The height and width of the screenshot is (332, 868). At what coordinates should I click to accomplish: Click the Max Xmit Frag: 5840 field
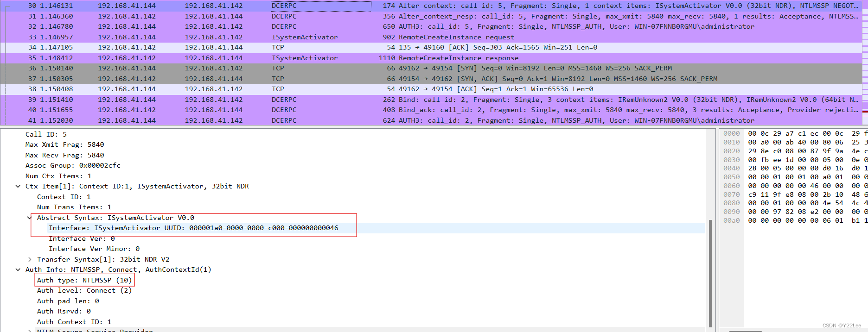tap(64, 144)
